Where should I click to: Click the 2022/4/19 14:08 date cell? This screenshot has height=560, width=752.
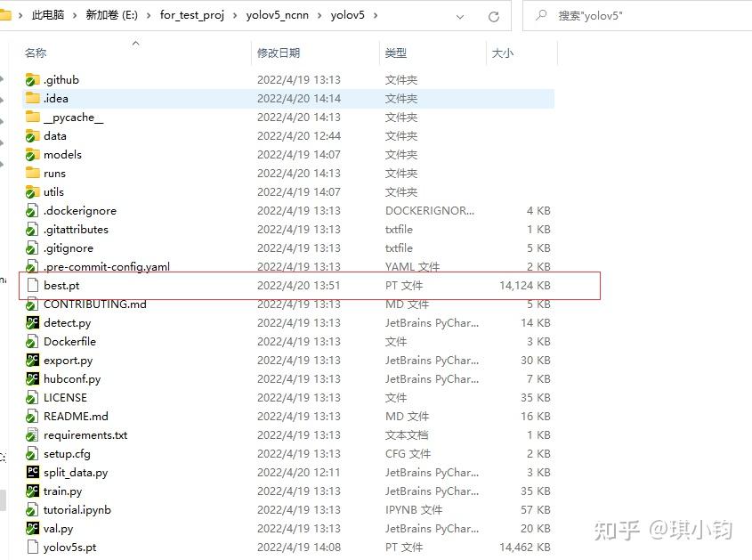click(x=299, y=548)
